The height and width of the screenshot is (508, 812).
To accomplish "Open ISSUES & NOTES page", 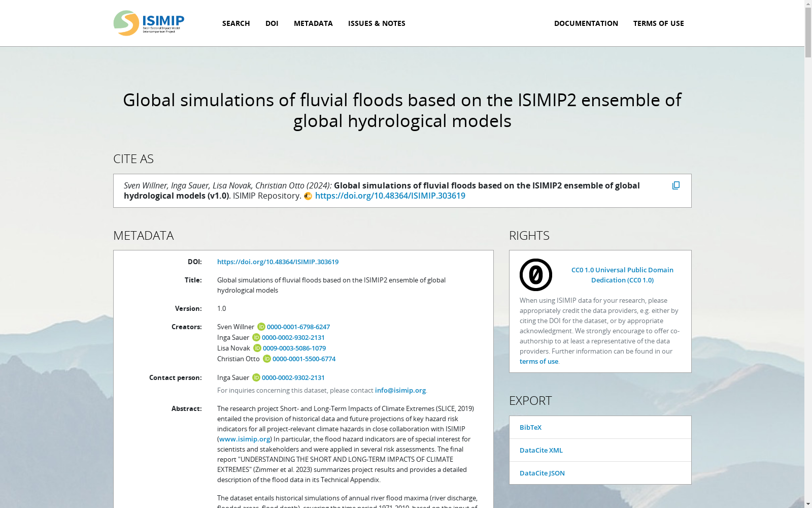I will point(377,23).
